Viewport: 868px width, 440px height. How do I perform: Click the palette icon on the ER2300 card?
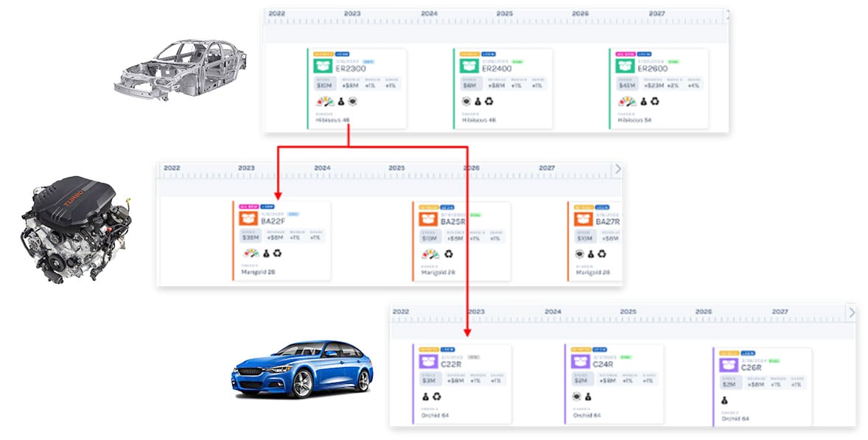pyautogui.click(x=323, y=101)
